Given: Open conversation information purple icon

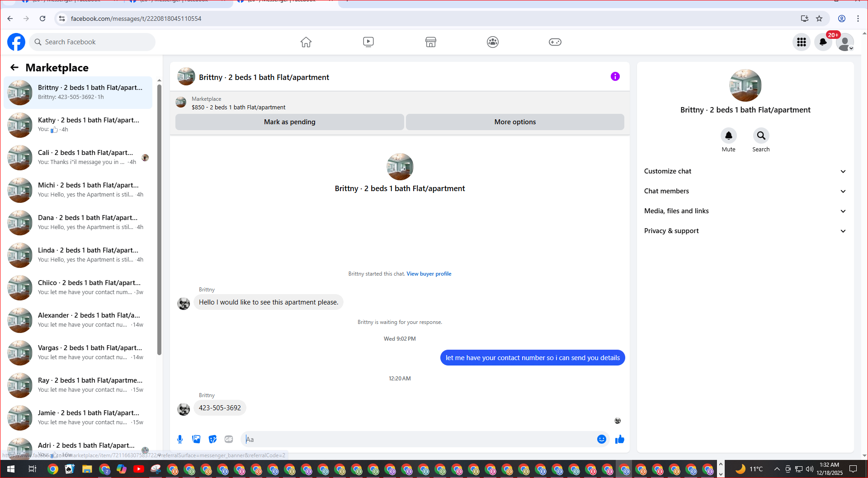Looking at the screenshot, I should point(615,76).
